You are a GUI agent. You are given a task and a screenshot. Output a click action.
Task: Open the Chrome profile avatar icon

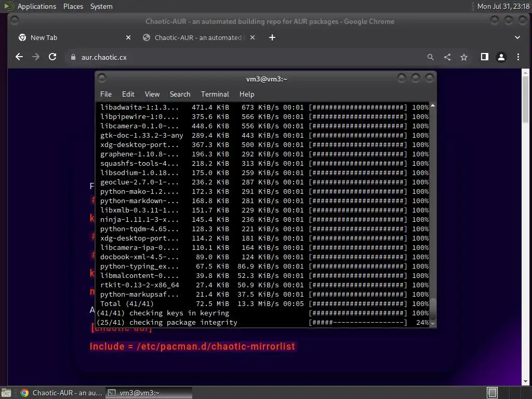coord(501,57)
